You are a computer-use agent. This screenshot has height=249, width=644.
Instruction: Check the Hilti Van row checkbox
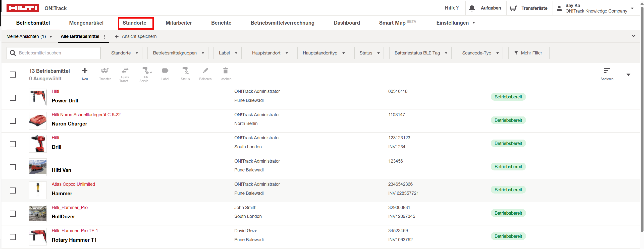(x=13, y=167)
